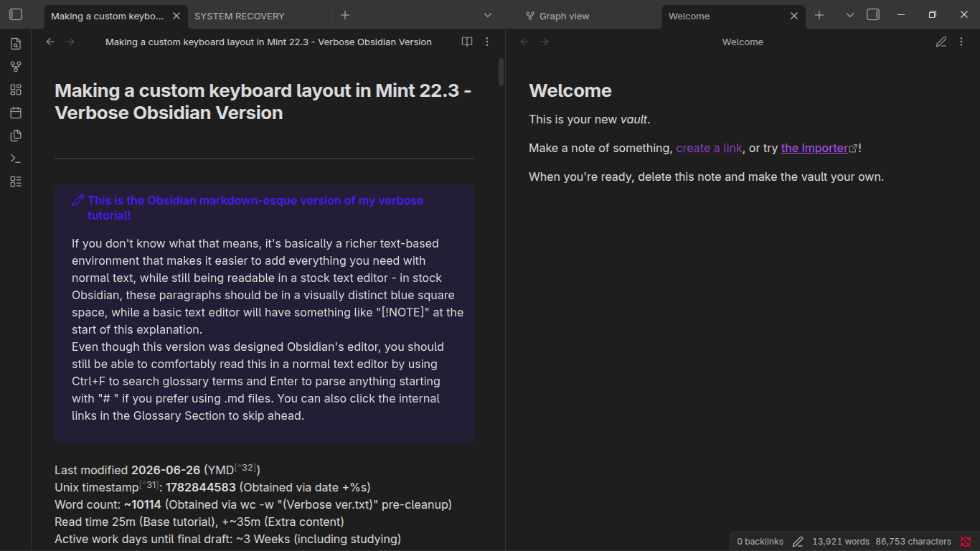Navigate back in the Welcome pane
Viewport: 980px width, 551px height.
click(524, 42)
